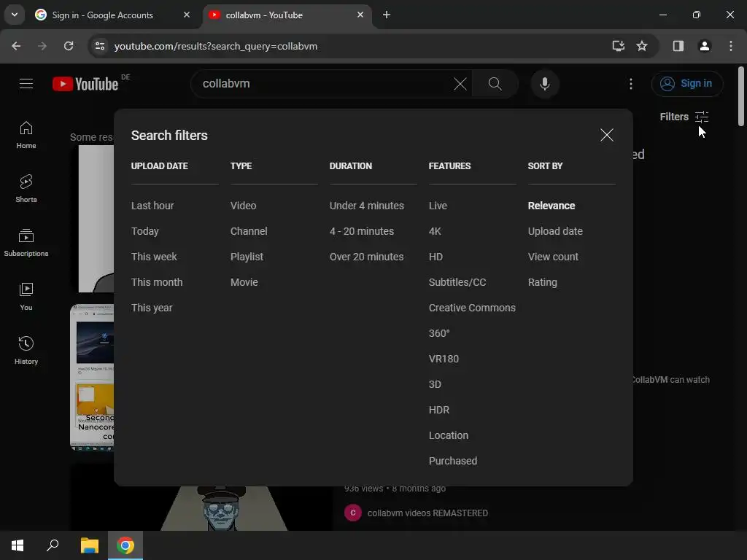This screenshot has width=747, height=560.
Task: Enable the Location feature filter
Action: (x=449, y=436)
